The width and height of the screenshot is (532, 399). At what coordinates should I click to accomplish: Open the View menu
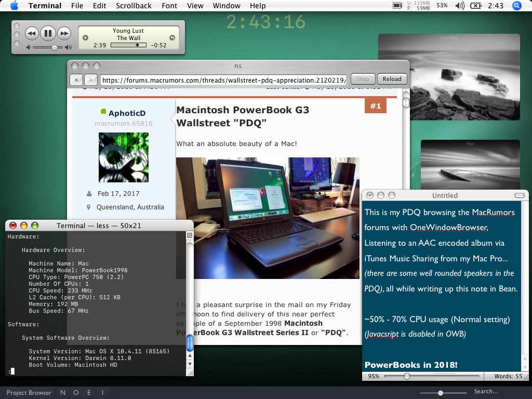[x=195, y=6]
